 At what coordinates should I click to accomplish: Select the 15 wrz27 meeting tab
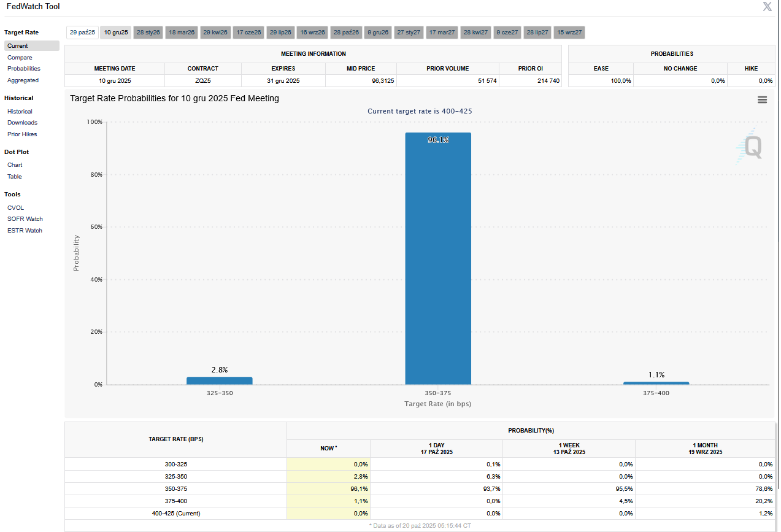(x=569, y=33)
